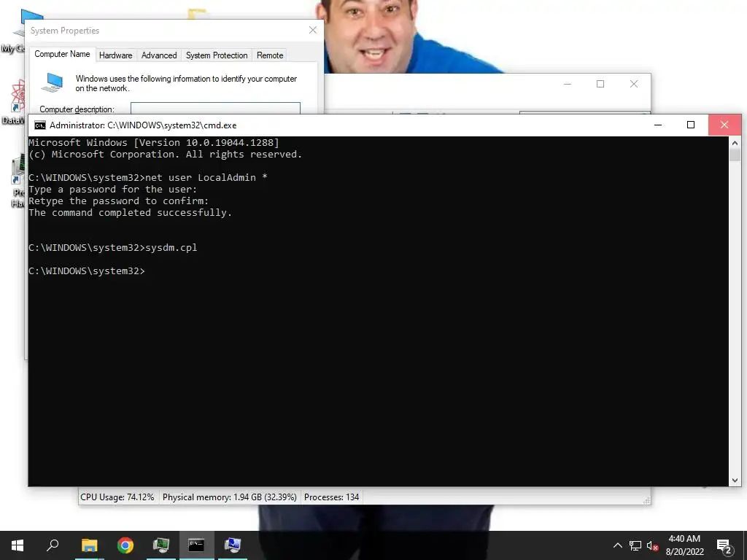
Task: Open the notification center icon
Action: coord(724,545)
